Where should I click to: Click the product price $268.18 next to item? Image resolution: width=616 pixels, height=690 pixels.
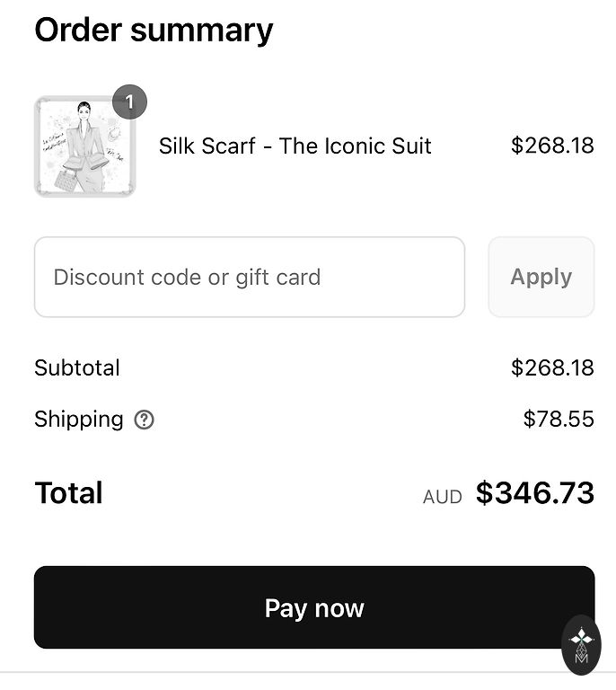coord(551,146)
